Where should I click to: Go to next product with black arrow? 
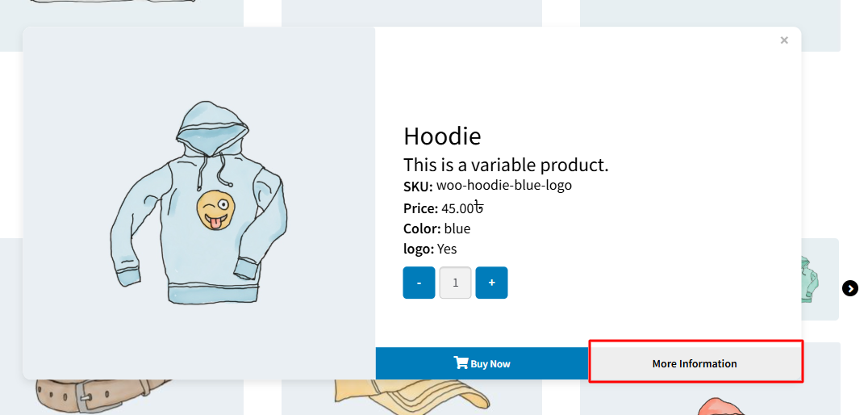click(850, 288)
